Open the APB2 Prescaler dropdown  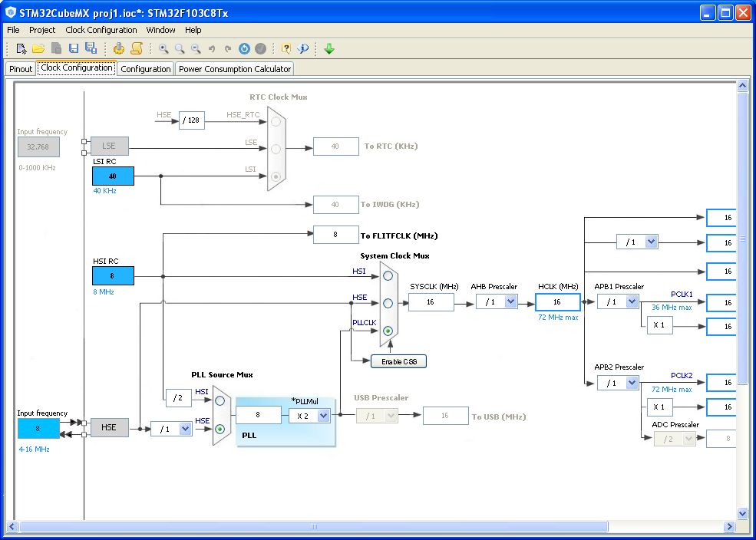click(632, 383)
